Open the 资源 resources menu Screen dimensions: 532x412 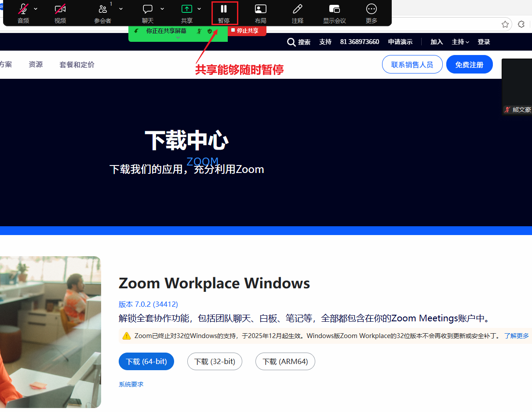point(36,65)
